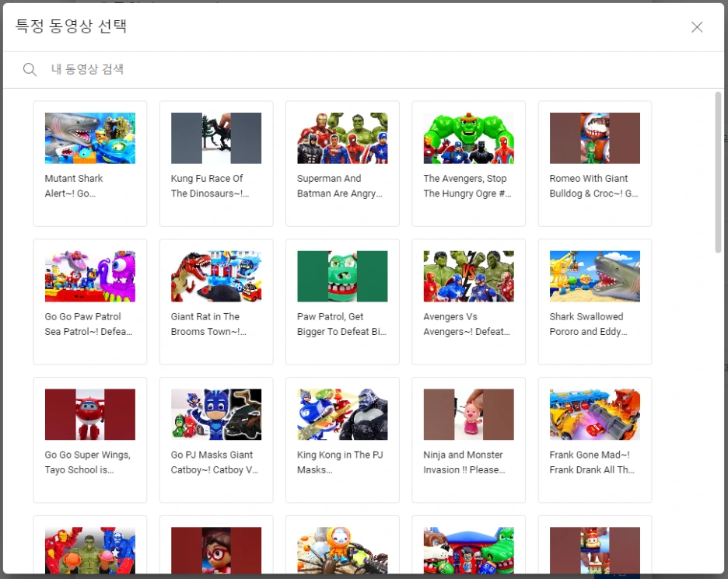
Task: Click 'King Kong in The PJ Masks...' title
Action: [340, 462]
